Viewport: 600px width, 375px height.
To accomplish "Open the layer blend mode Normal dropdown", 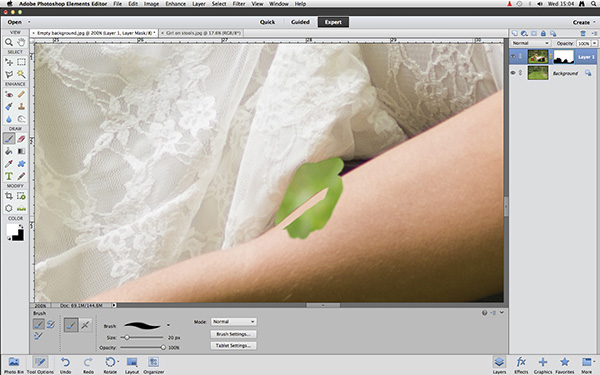I will [530, 43].
